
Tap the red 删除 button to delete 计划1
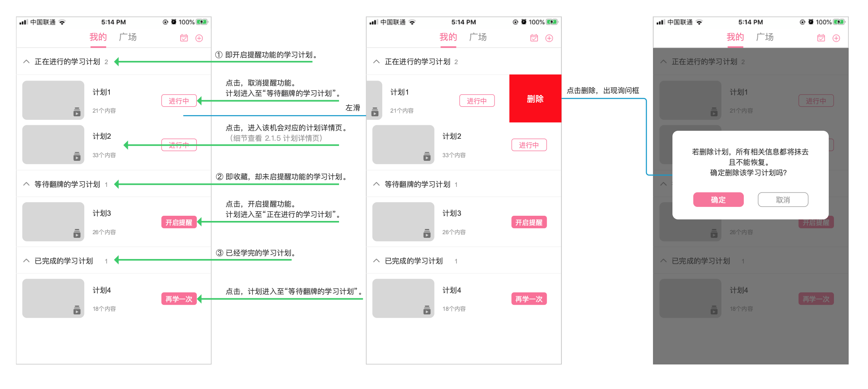click(535, 98)
